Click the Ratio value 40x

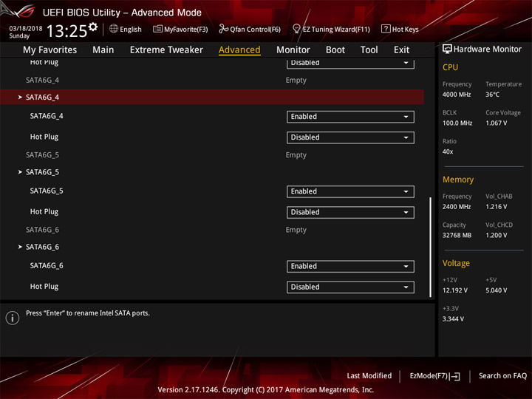click(x=448, y=151)
